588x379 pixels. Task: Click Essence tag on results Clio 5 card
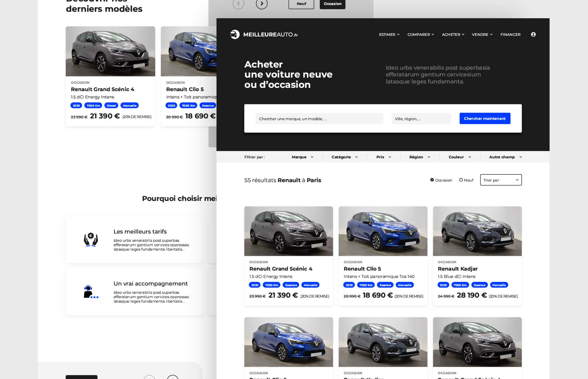385,285
